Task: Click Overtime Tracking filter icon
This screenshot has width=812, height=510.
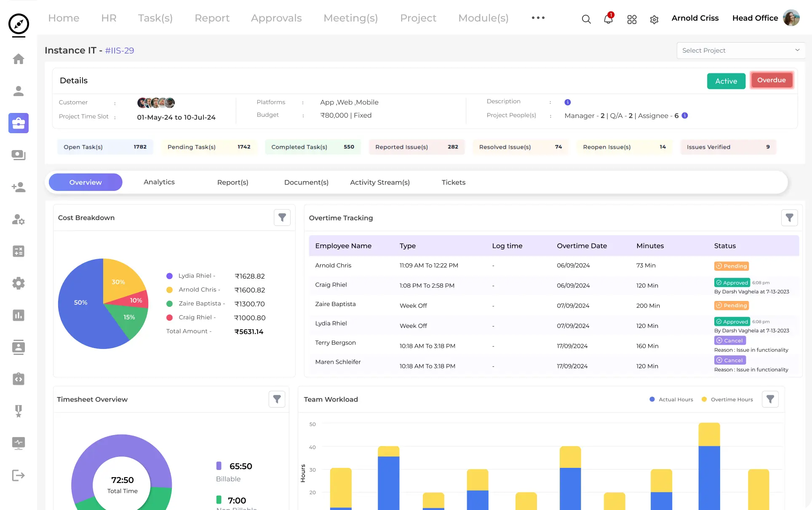Action: pos(789,217)
